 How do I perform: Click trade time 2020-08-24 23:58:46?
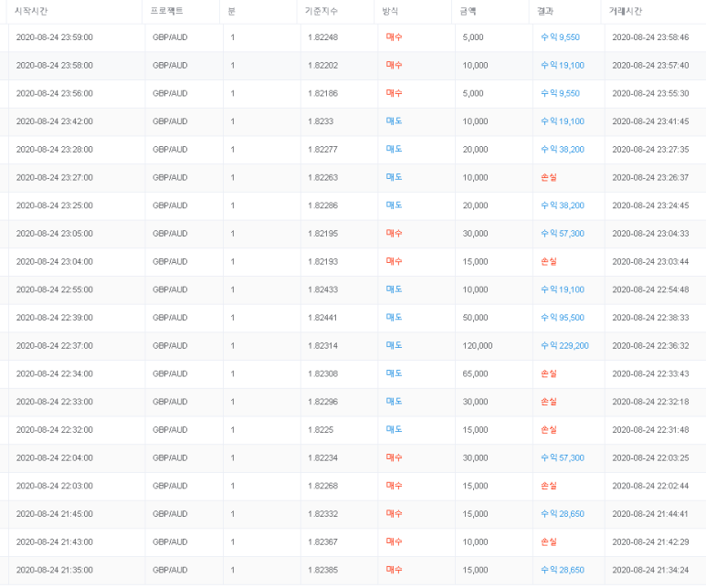coord(650,37)
